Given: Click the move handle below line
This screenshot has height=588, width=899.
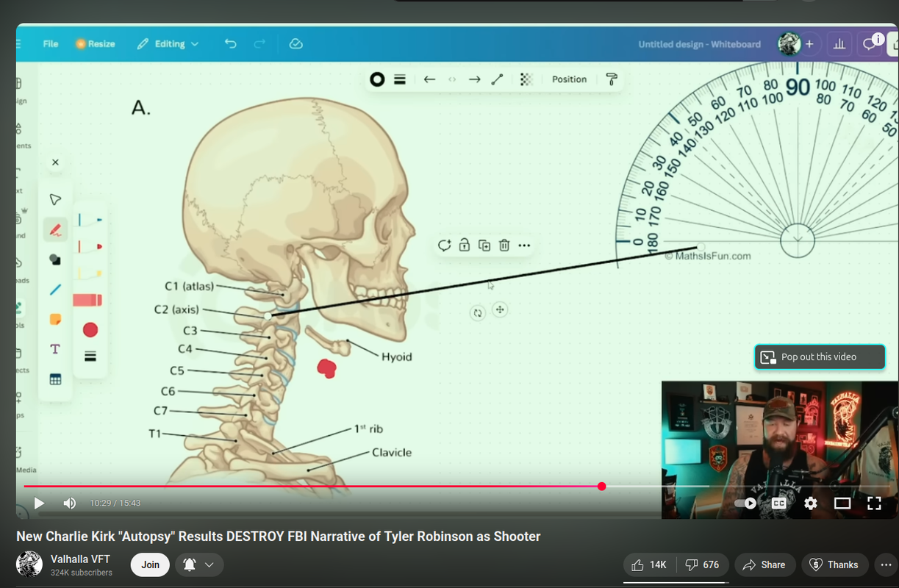Looking at the screenshot, I should 500,310.
